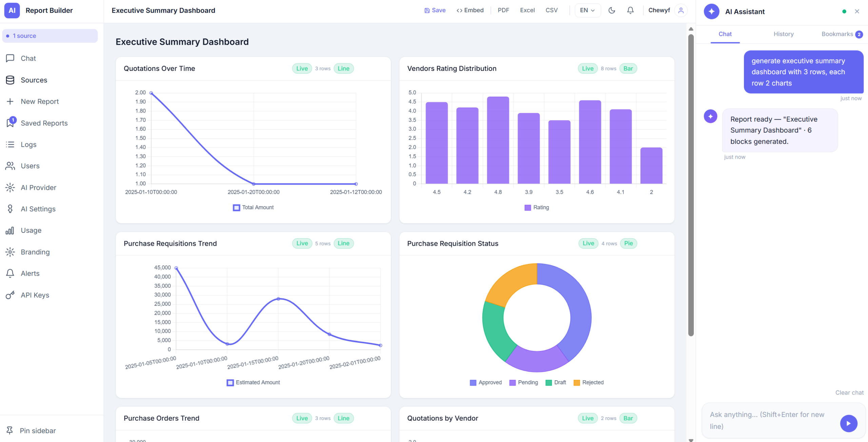Click the Chewyf username
The image size is (868, 442).
point(659,11)
